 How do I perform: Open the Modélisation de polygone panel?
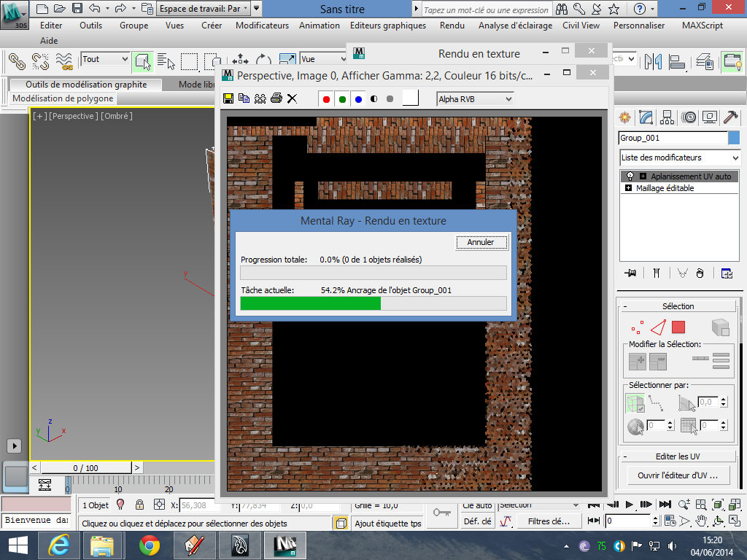(x=63, y=98)
